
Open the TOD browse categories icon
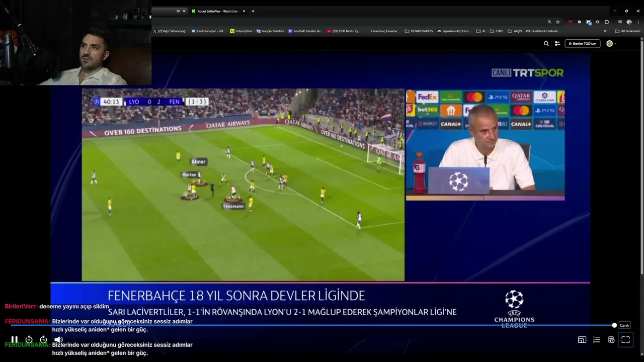[557, 44]
